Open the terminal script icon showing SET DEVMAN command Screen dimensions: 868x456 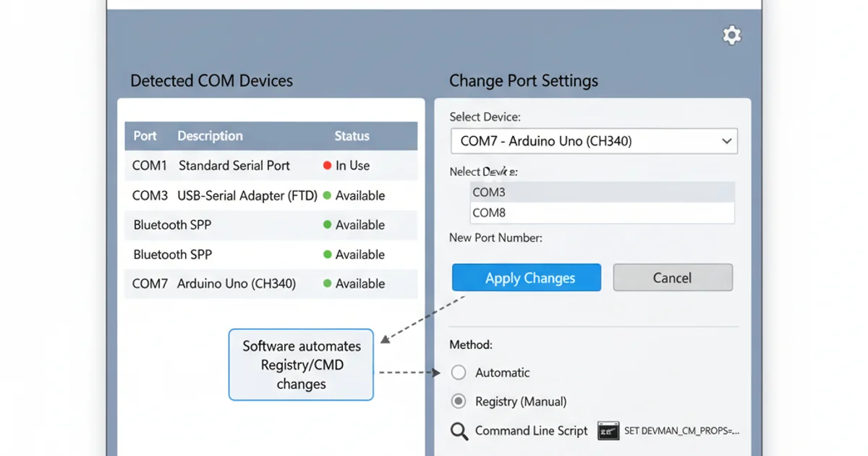coord(608,431)
